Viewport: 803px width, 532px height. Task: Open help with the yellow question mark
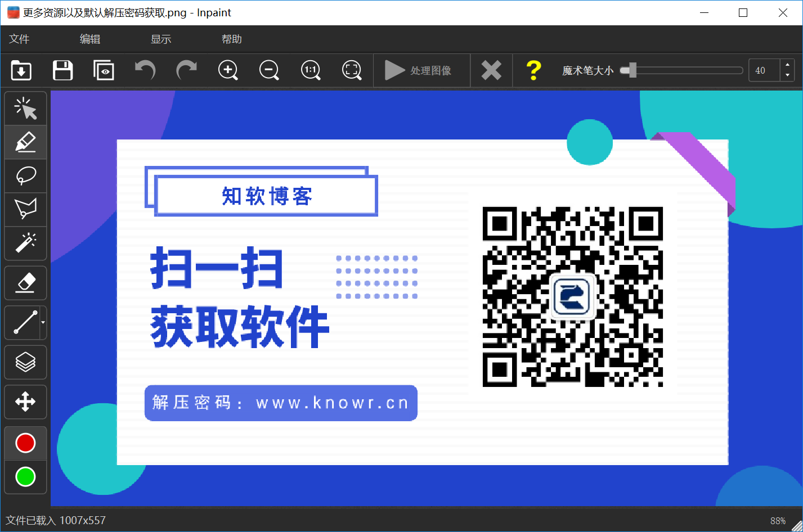click(533, 70)
